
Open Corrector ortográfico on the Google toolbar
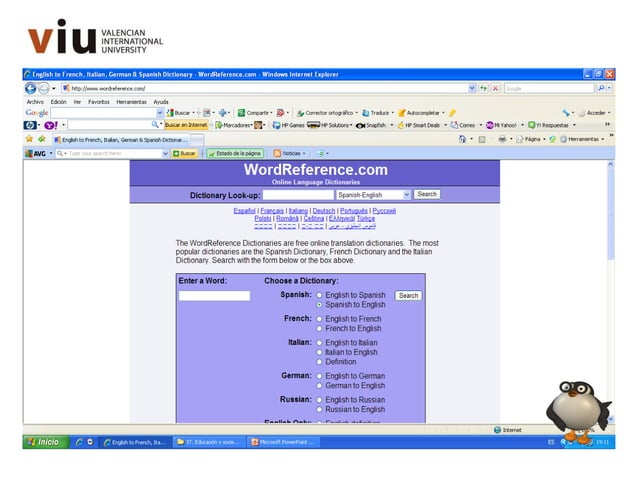(x=327, y=113)
